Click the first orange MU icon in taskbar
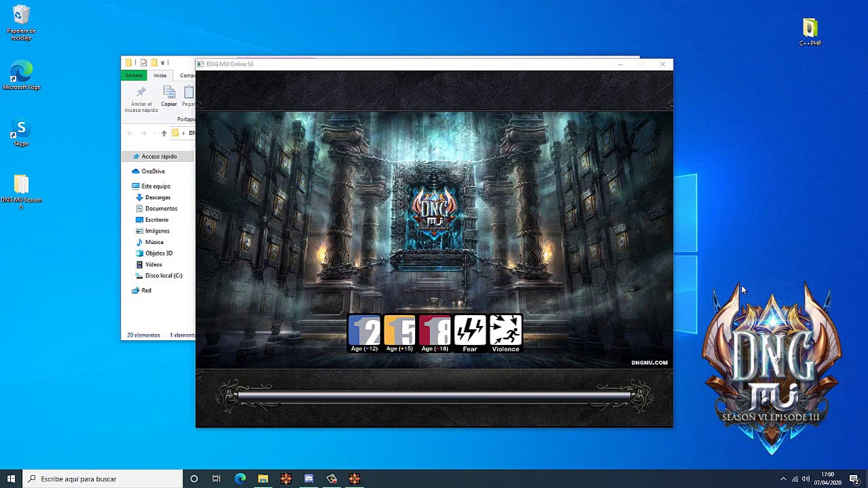The image size is (868, 488). [x=286, y=479]
